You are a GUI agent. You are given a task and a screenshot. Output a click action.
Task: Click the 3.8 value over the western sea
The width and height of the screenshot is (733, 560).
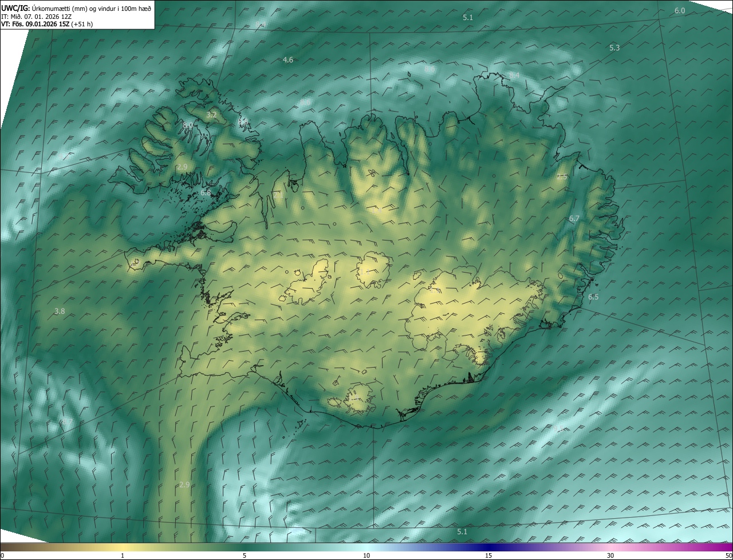point(60,311)
